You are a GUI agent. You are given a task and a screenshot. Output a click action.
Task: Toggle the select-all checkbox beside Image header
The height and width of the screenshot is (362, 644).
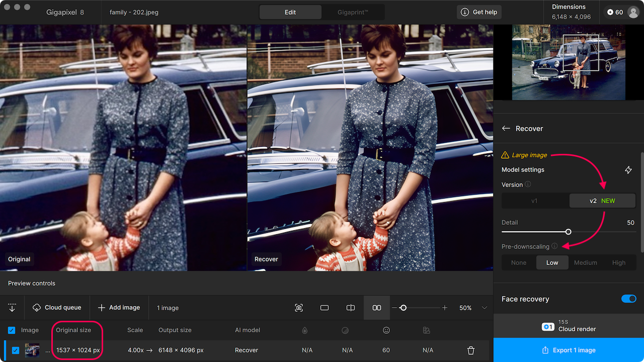point(12,330)
